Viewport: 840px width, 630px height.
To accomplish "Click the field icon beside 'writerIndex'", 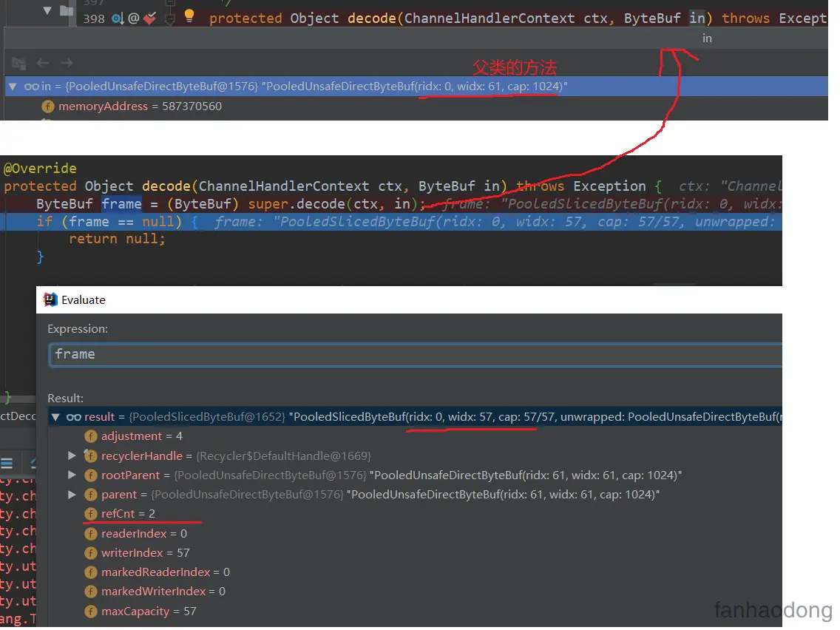I will (x=90, y=553).
